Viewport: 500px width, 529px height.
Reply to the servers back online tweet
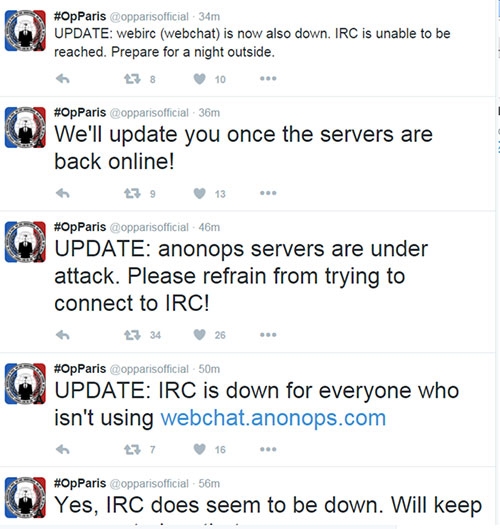coord(63,193)
